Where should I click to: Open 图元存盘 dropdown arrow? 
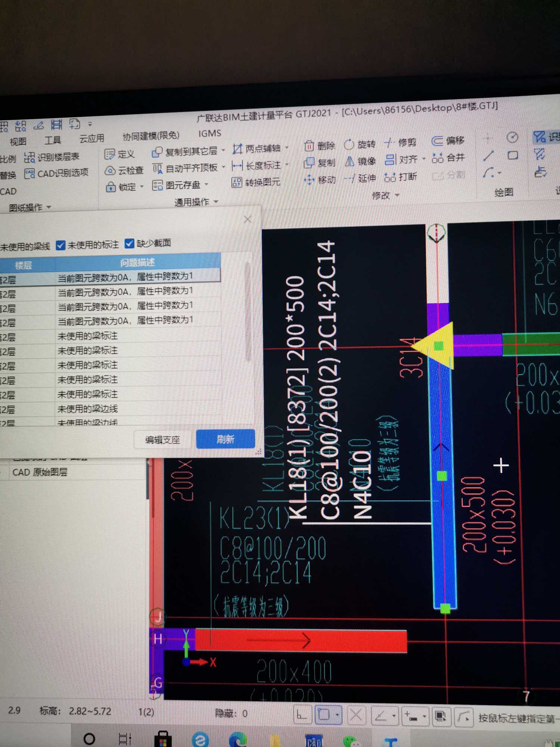pyautogui.click(x=206, y=184)
